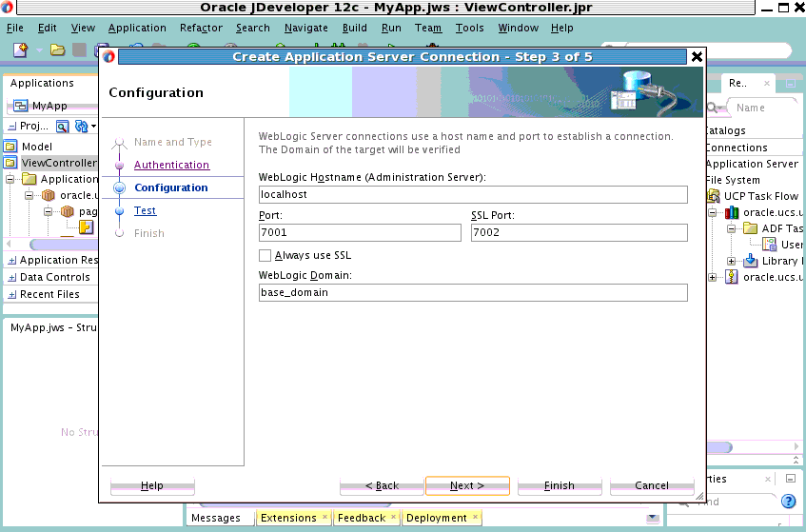Screen dimensions: 806x532
Task: Click the double-chevron collapse icon in Resources
Action: 796,460
